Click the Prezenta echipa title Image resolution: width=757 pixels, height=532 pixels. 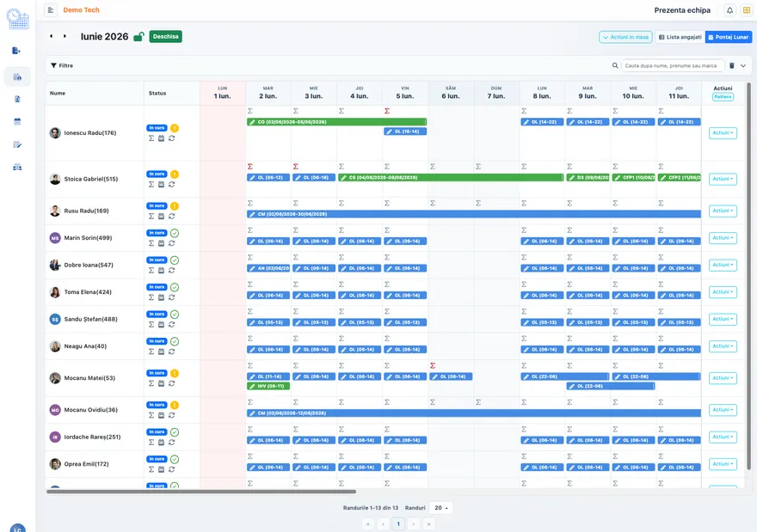[682, 10]
